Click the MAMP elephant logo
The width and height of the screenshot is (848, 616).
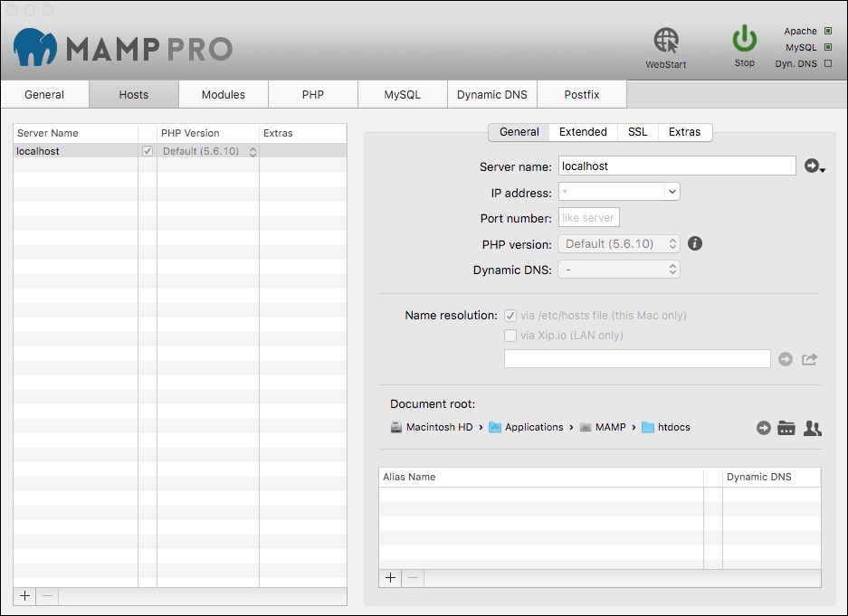34,47
